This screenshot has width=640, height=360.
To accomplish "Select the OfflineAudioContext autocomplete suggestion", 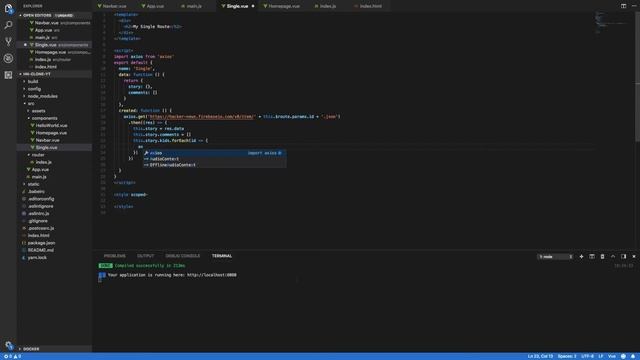I will click(214, 165).
